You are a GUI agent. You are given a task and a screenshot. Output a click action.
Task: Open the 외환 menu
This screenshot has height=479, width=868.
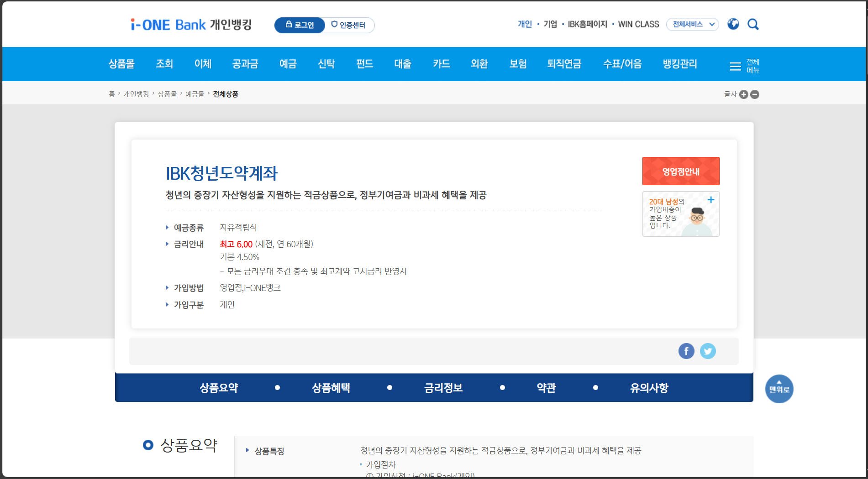click(x=479, y=64)
